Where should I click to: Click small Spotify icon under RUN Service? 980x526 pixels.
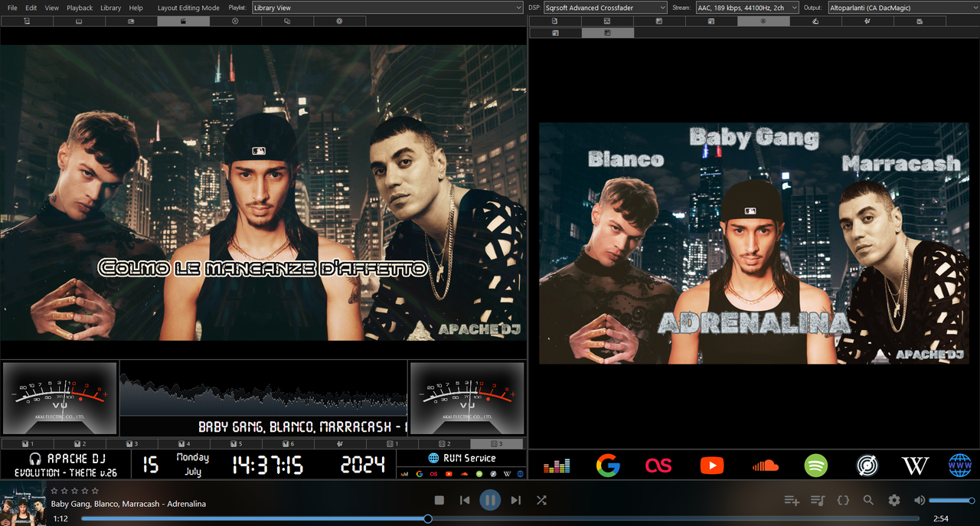[x=479, y=474]
